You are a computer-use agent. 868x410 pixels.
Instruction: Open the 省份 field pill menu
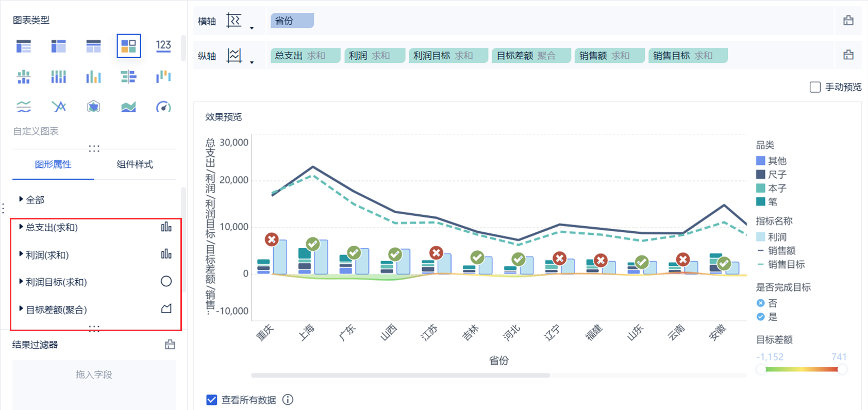292,21
